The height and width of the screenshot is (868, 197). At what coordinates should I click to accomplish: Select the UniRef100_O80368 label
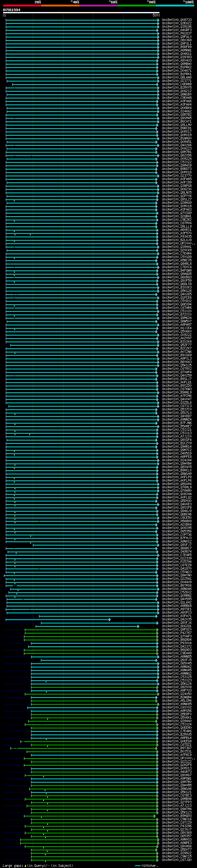pos(176,40)
